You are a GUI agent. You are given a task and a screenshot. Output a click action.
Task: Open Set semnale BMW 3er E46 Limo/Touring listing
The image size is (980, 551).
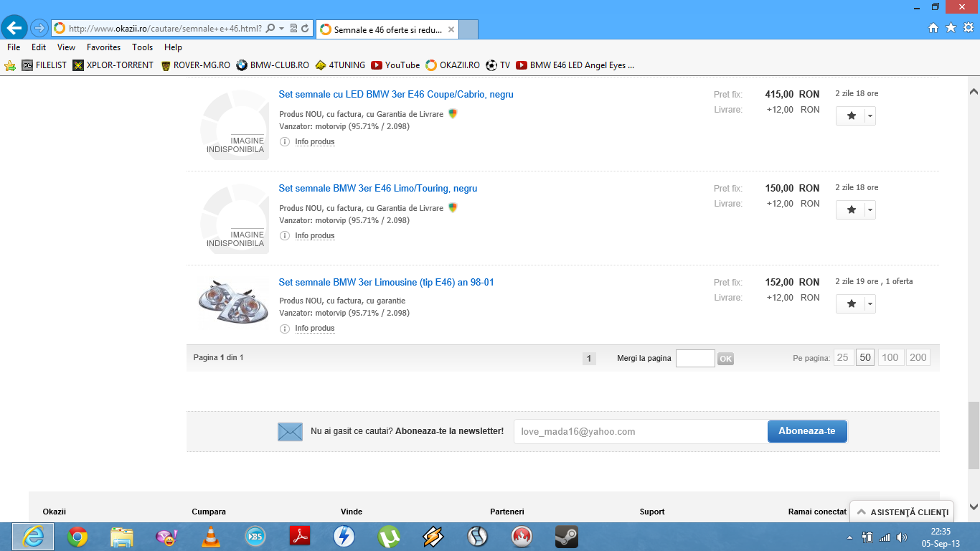click(x=378, y=188)
